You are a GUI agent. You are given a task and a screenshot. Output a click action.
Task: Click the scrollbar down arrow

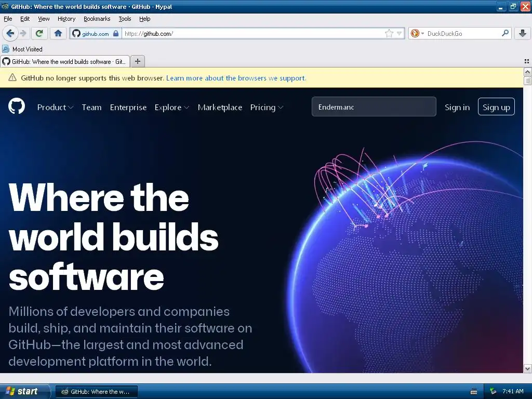tap(528, 368)
